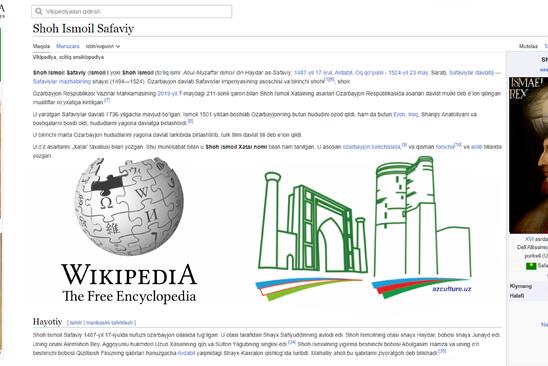548x366 pixels.
Task: Open footnote reference 34
Action: [292, 342]
